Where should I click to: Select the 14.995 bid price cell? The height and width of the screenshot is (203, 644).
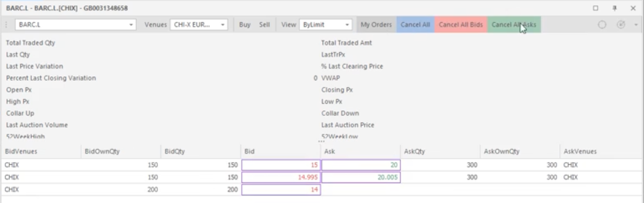(281, 177)
